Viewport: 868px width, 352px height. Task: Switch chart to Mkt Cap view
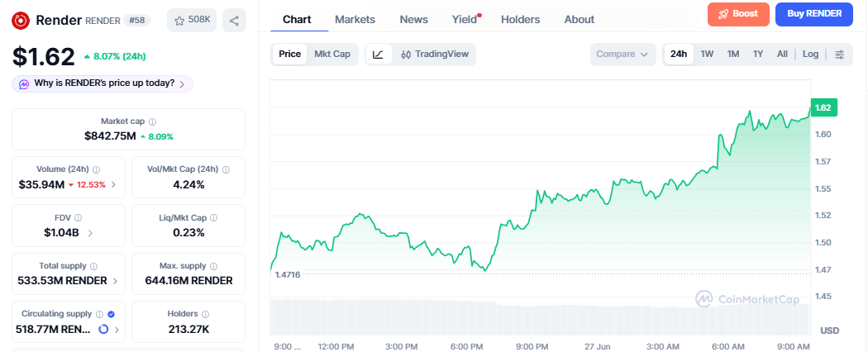pos(332,55)
